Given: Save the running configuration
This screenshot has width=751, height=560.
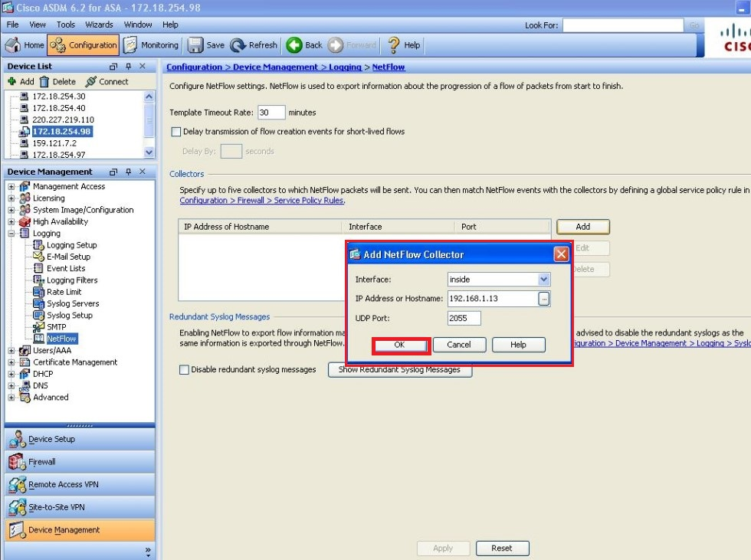Looking at the screenshot, I should [x=205, y=44].
